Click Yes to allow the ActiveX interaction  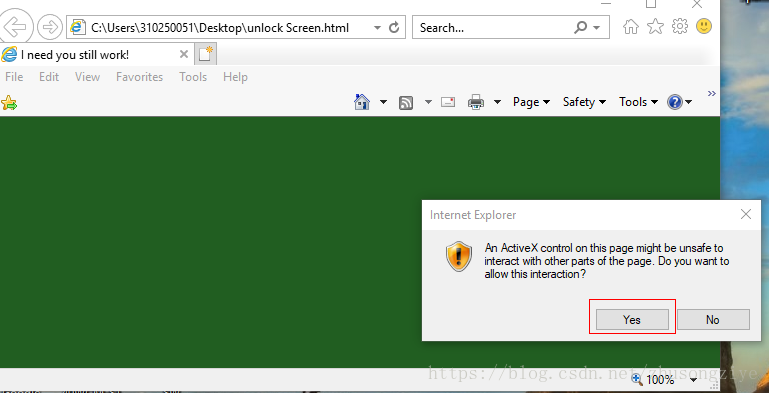click(632, 319)
